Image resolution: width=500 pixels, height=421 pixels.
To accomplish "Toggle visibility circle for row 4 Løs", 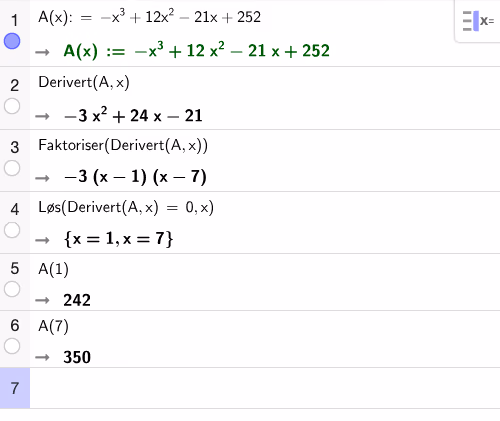I will point(12,230).
